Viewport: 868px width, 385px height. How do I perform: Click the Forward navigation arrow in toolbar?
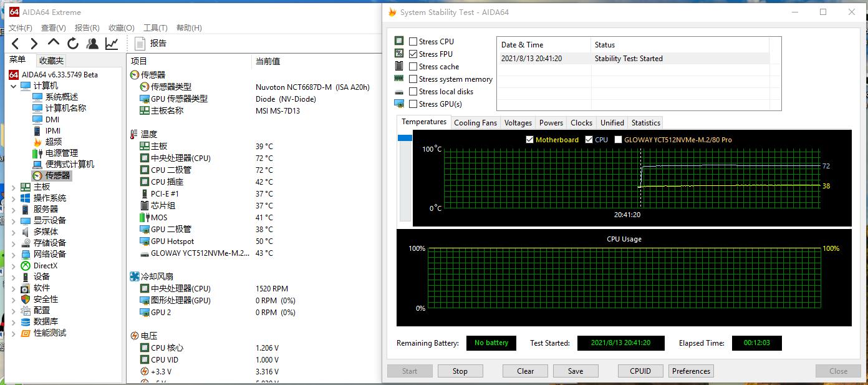pyautogui.click(x=34, y=43)
